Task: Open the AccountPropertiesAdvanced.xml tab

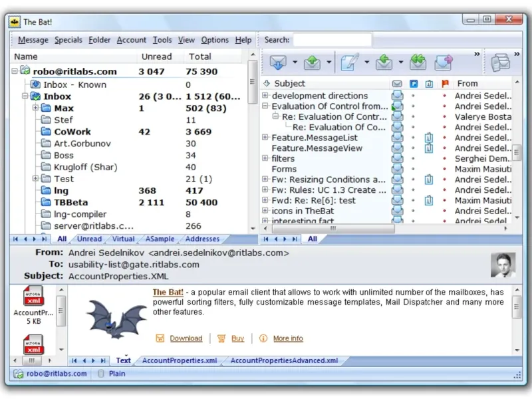Action: (285, 360)
